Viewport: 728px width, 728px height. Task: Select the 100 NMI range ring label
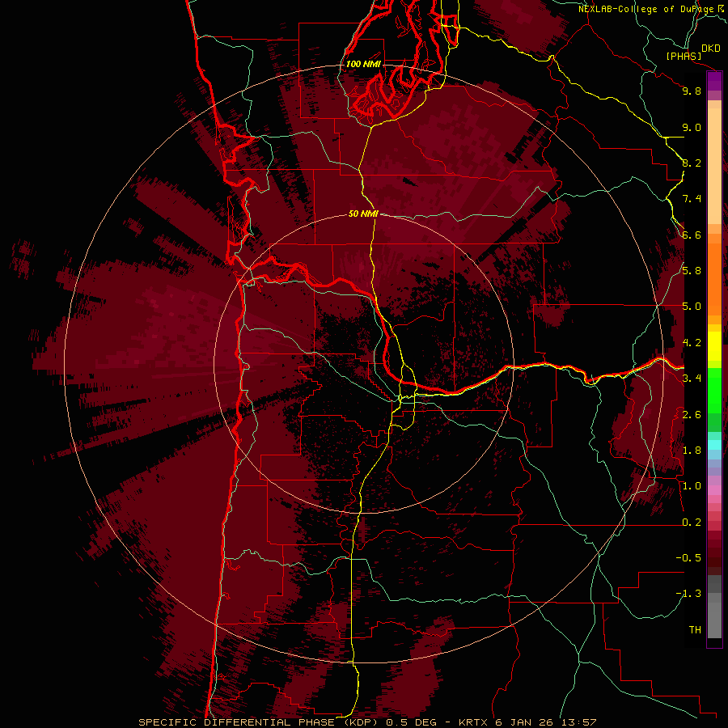[363, 64]
